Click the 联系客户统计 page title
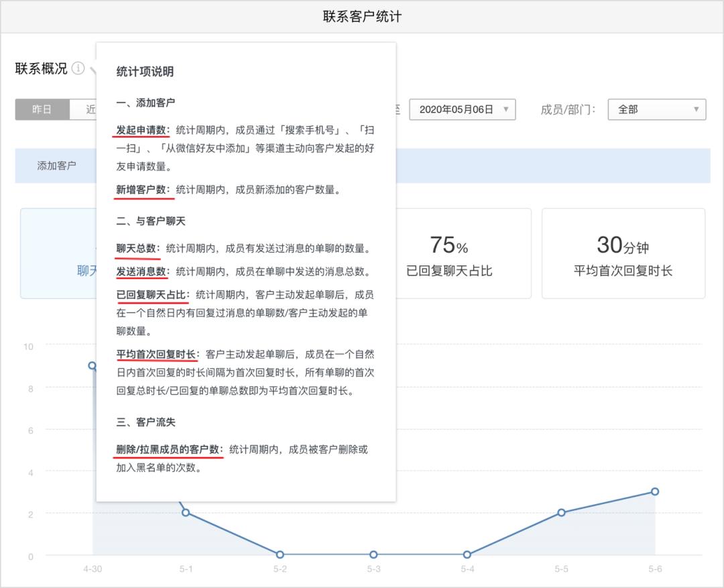This screenshot has height=588, width=724. tap(362, 16)
